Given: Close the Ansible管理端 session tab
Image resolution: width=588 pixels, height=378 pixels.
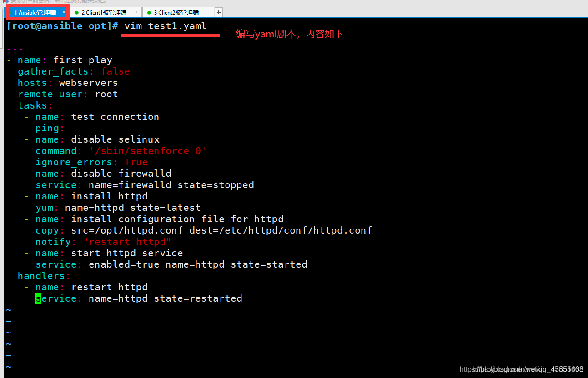Looking at the screenshot, I should point(64,12).
